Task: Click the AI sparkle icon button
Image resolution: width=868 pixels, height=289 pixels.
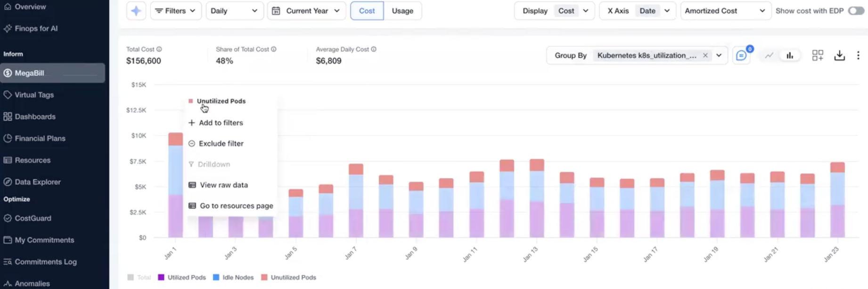Action: point(136,11)
